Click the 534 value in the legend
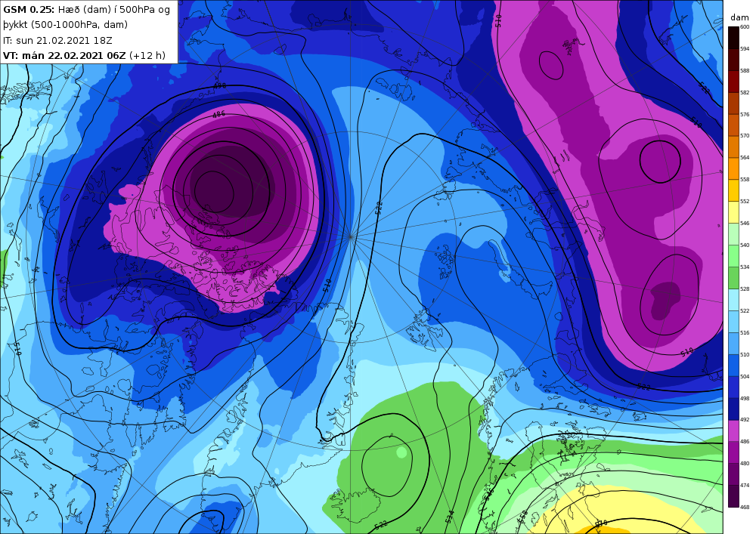The width and height of the screenshot is (756, 534). (x=745, y=267)
